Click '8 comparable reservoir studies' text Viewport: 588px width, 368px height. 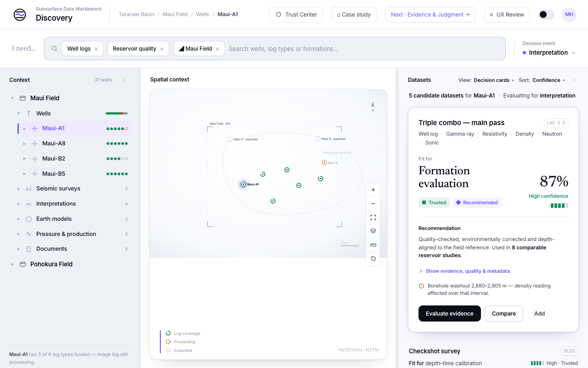click(x=482, y=251)
